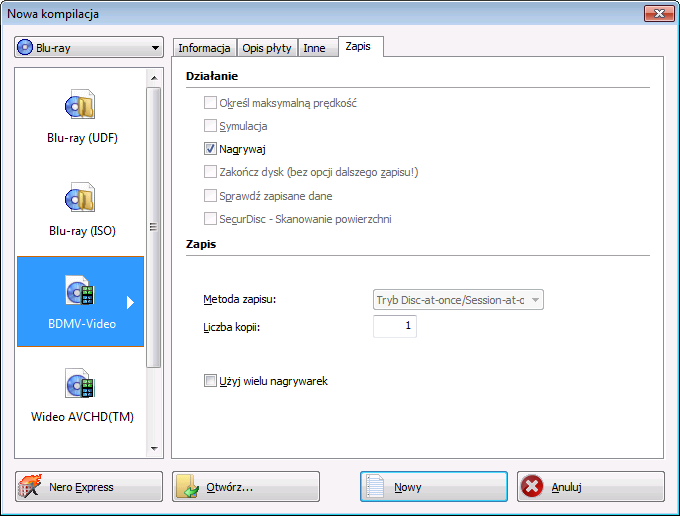Click the Nowy button
The image size is (680, 516).
coord(434,487)
